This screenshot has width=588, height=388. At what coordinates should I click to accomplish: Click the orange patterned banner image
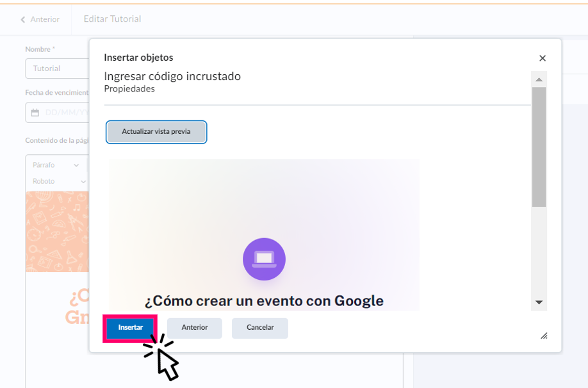pyautogui.click(x=56, y=230)
